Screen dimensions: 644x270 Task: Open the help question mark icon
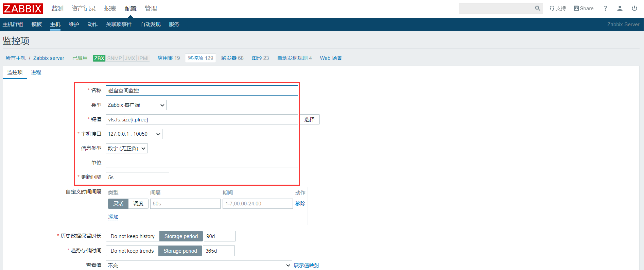(x=605, y=9)
